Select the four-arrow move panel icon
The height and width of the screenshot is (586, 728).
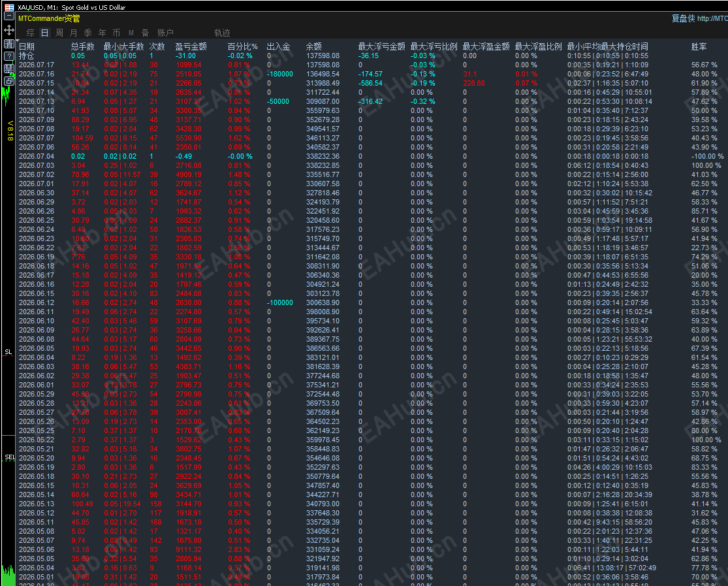(x=9, y=31)
